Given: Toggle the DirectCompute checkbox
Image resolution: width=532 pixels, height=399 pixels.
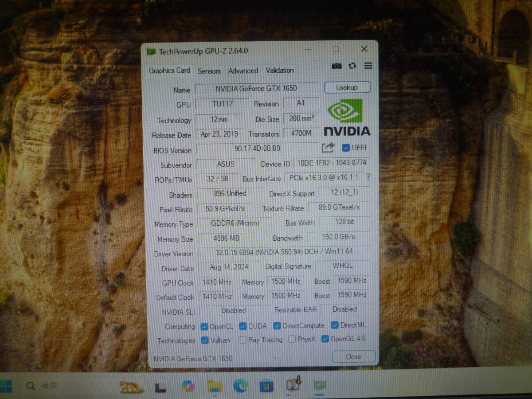Looking at the screenshot, I should tap(277, 326).
